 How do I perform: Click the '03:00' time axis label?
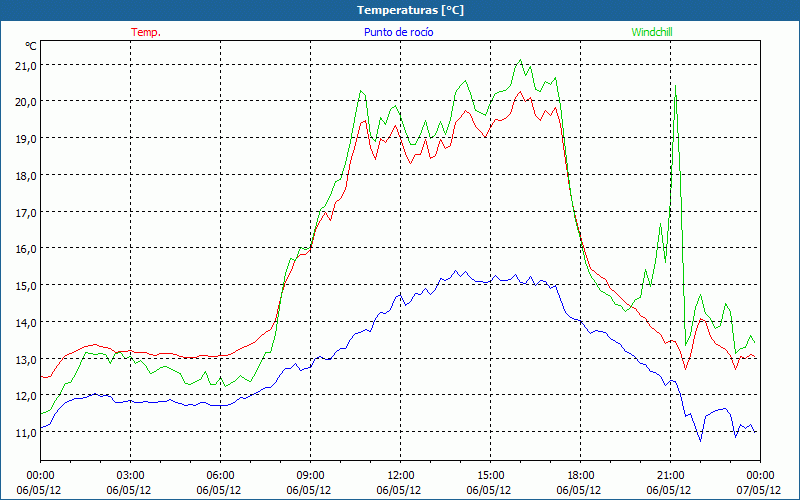click(x=130, y=476)
